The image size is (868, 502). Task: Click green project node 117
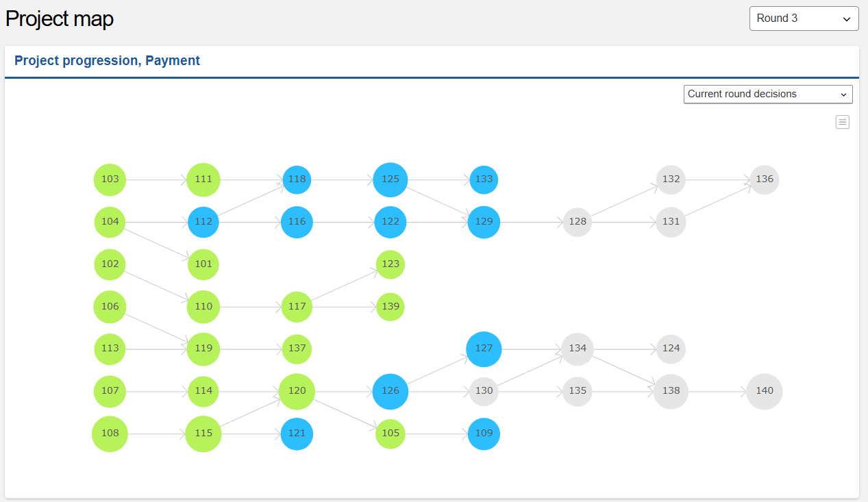297,307
